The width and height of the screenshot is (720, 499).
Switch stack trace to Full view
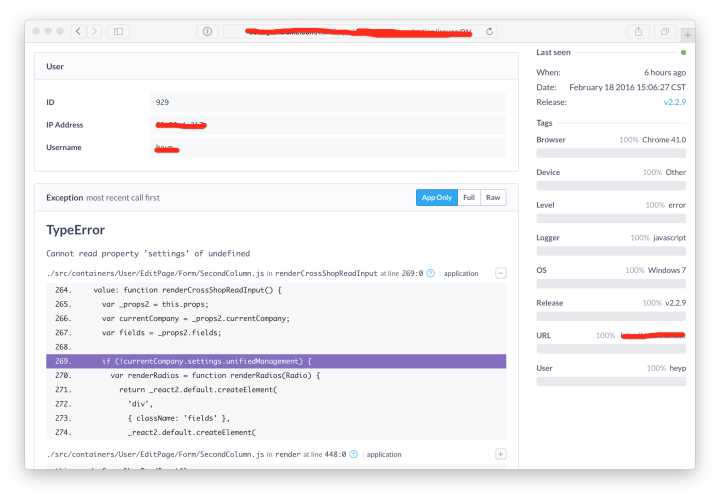tap(469, 197)
